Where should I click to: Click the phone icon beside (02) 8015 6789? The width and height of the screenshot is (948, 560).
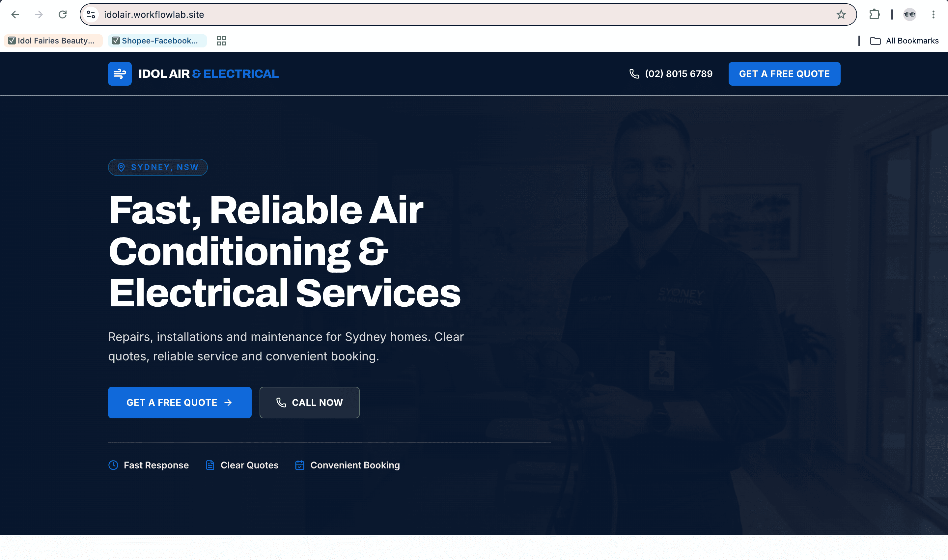(x=634, y=74)
